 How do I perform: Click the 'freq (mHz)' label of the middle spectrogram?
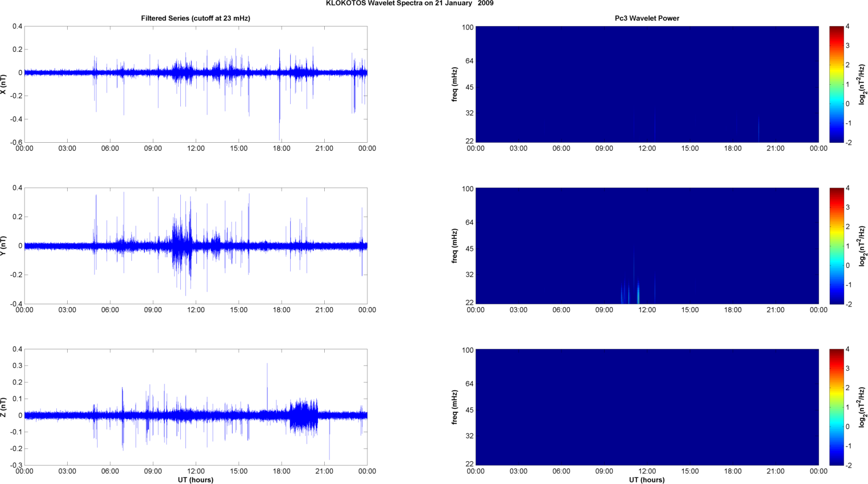(x=455, y=246)
